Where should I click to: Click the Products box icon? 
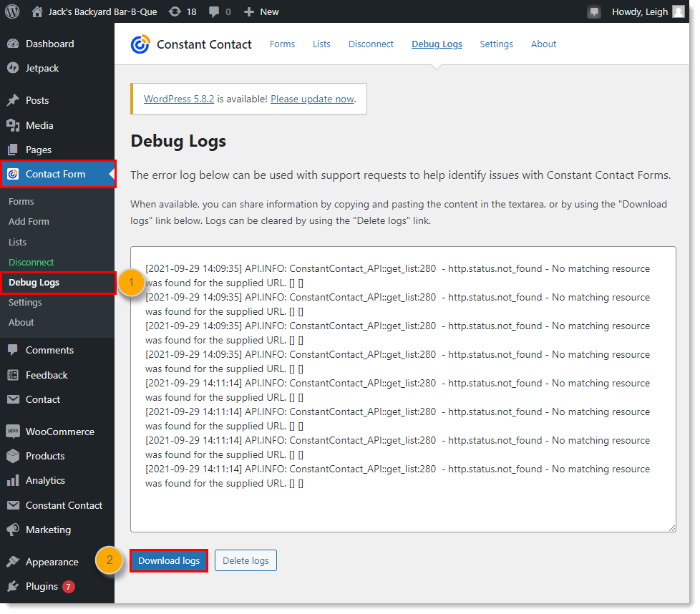pos(13,456)
